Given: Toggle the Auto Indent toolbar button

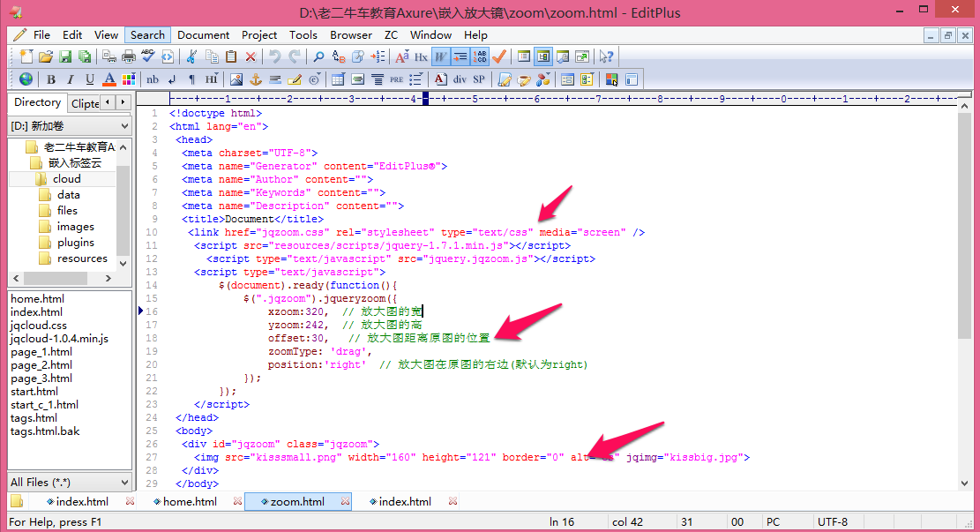Looking at the screenshot, I should pos(460,56).
